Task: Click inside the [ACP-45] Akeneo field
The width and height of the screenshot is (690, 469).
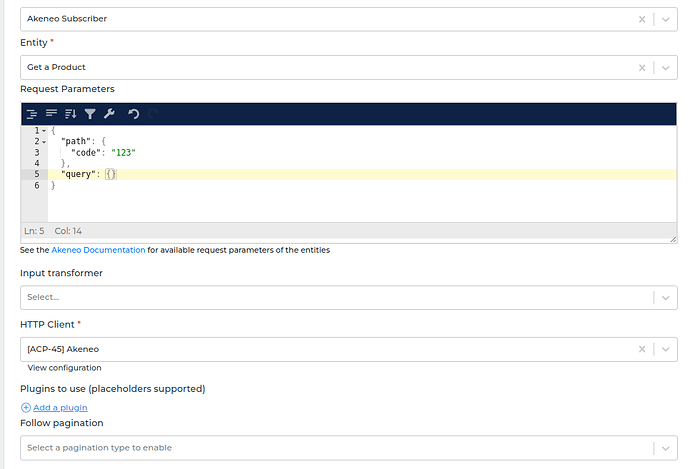Action: point(349,349)
